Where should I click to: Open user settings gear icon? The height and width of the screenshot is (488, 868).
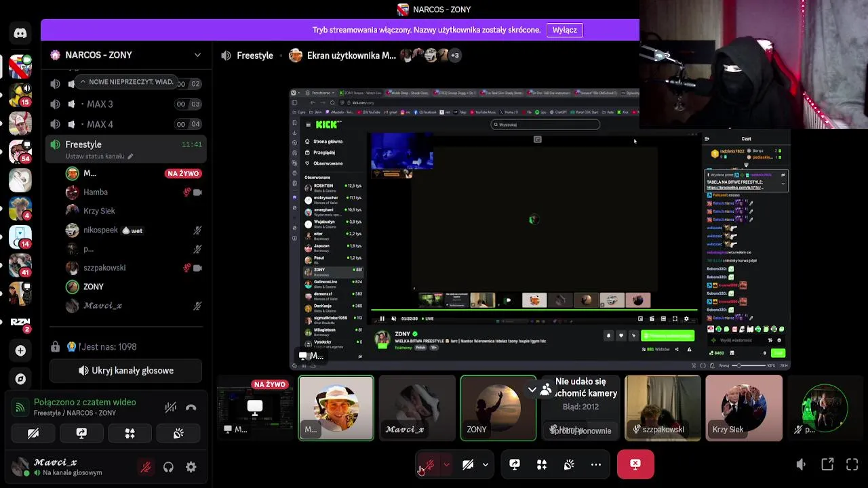click(191, 467)
